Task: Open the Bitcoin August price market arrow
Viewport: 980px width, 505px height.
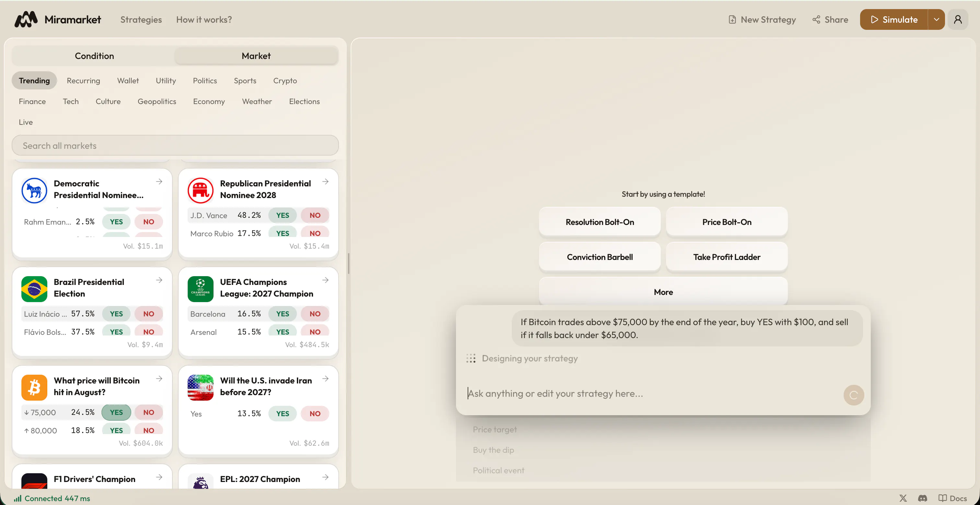Action: point(159,379)
